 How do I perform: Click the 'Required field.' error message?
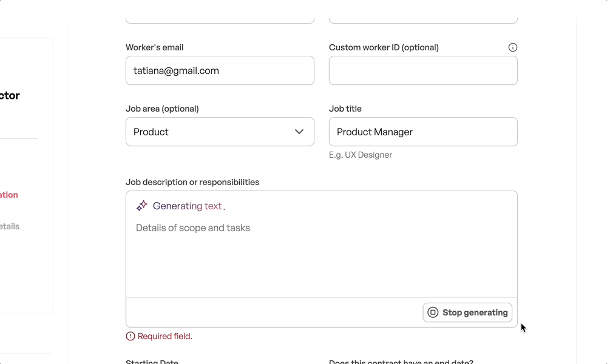[x=165, y=336]
